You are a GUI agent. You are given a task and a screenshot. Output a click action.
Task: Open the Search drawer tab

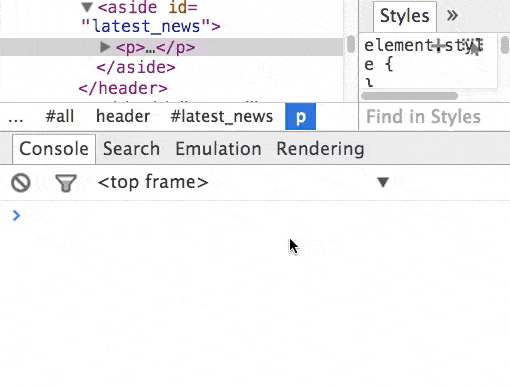pyautogui.click(x=131, y=149)
